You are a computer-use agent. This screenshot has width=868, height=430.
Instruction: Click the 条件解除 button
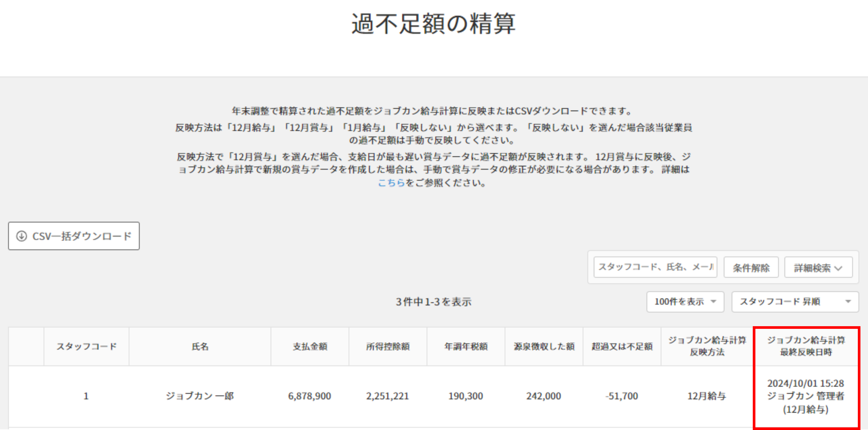[x=751, y=268]
